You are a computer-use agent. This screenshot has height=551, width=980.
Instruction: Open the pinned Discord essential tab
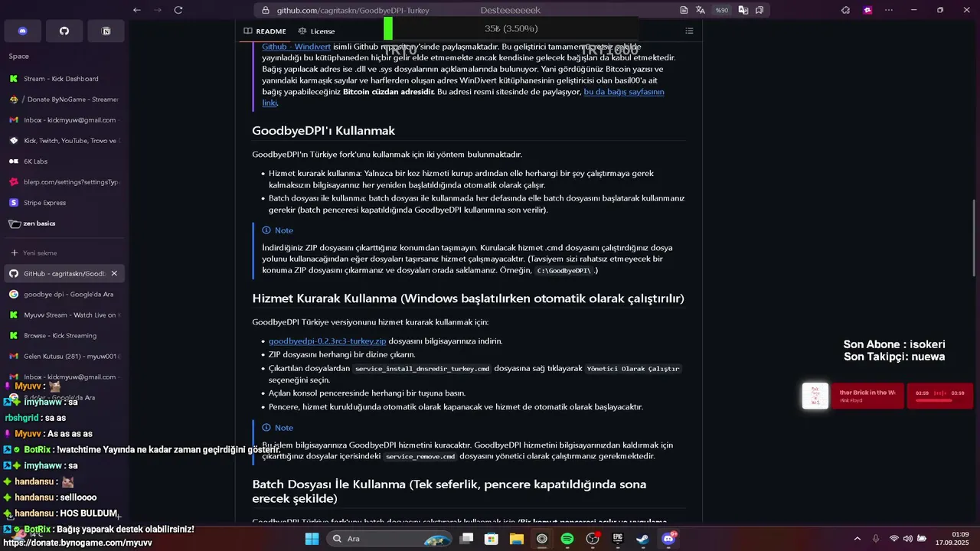(x=22, y=31)
